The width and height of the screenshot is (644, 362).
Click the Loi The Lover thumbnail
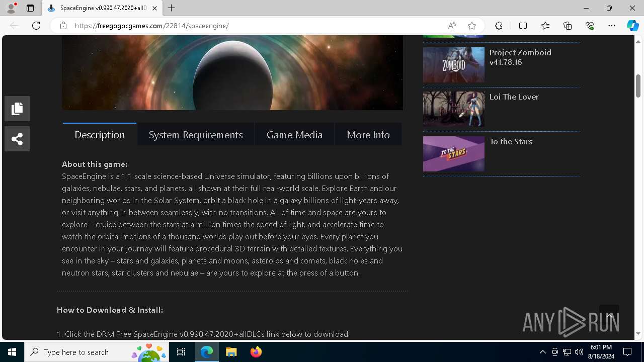point(454,109)
